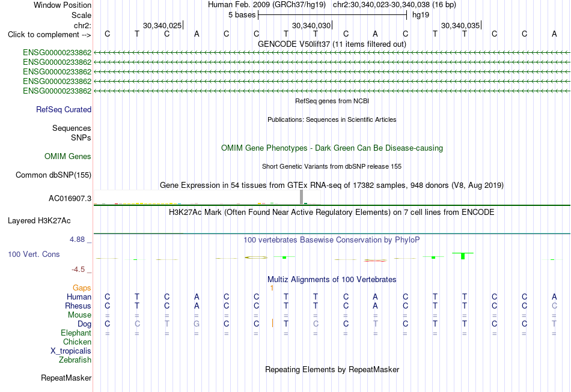Viewport: 571px width, 392px height.
Task: Click the GENCODE V50lift37 track title
Action: pyautogui.click(x=332, y=44)
